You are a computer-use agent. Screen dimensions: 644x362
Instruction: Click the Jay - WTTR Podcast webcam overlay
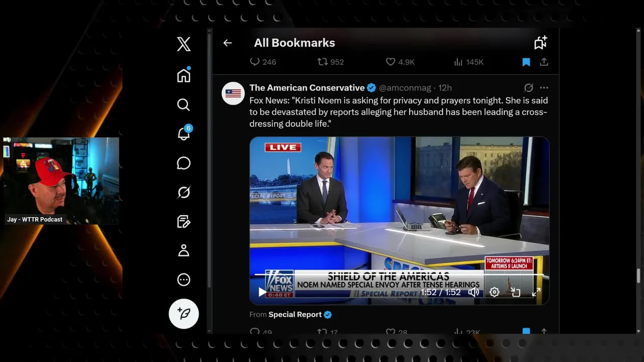pyautogui.click(x=61, y=181)
